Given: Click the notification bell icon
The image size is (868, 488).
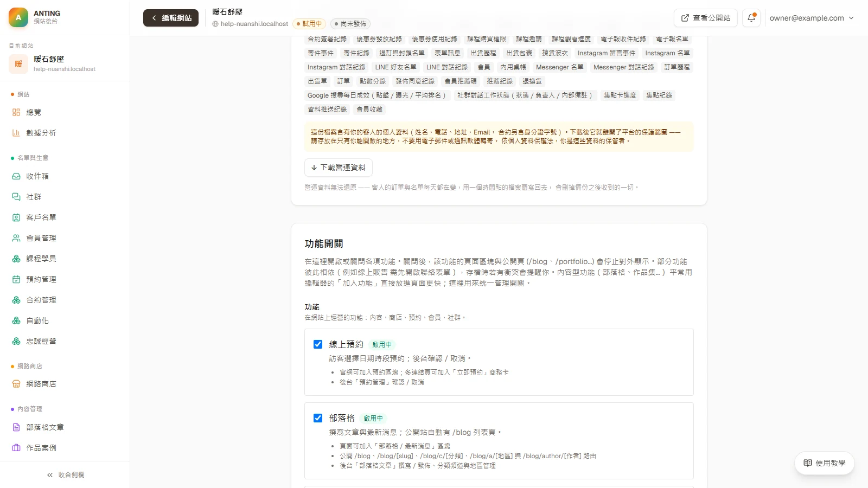Looking at the screenshot, I should 751,18.
